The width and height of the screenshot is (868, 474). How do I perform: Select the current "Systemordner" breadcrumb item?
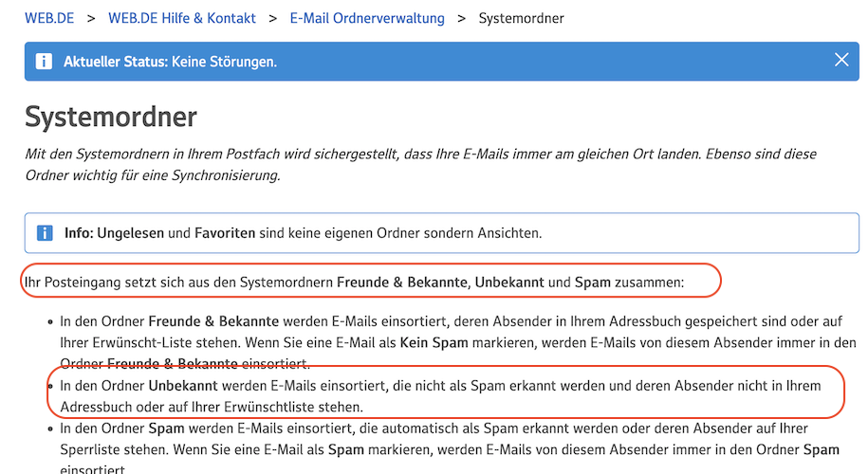click(x=522, y=18)
